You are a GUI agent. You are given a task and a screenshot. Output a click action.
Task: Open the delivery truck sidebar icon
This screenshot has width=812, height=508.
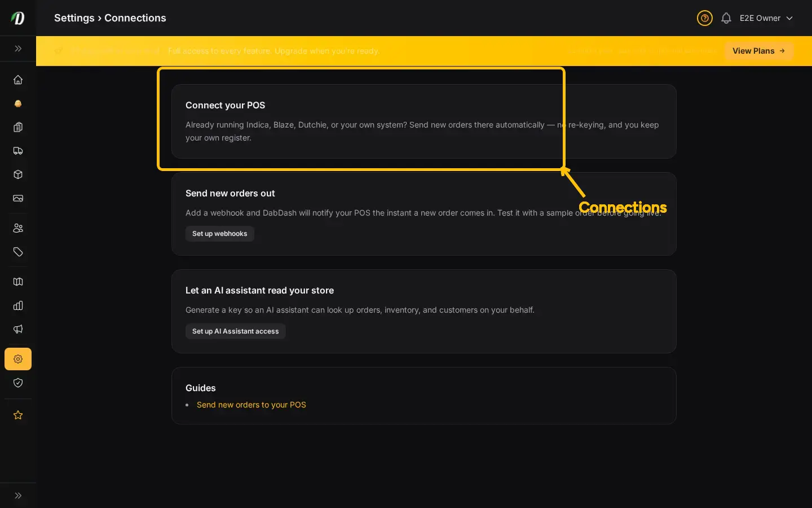coord(18,151)
